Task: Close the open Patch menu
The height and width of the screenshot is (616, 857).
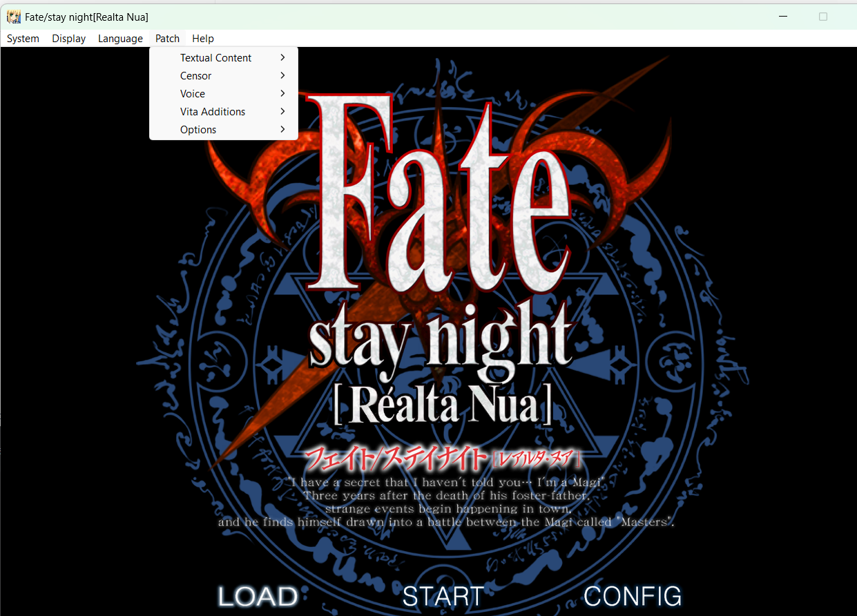Action: pyautogui.click(x=167, y=39)
